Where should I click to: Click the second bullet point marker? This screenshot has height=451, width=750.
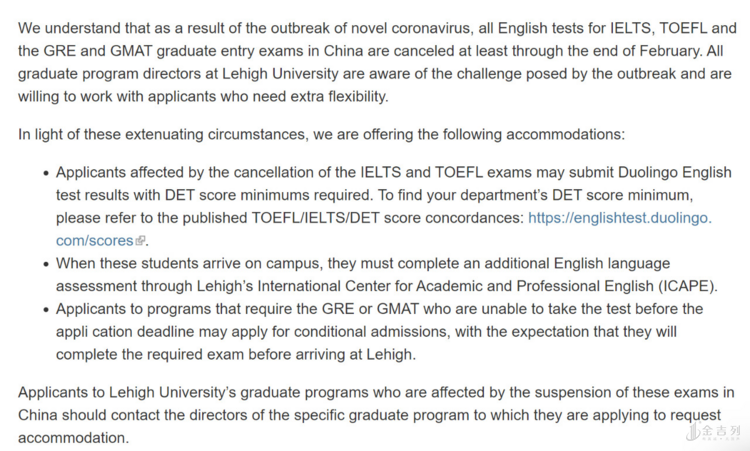tap(45, 263)
